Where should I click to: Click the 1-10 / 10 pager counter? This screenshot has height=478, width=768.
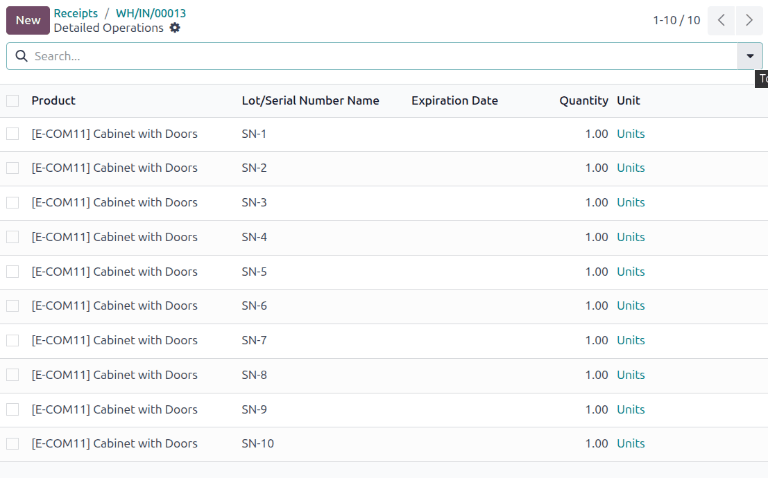676,20
